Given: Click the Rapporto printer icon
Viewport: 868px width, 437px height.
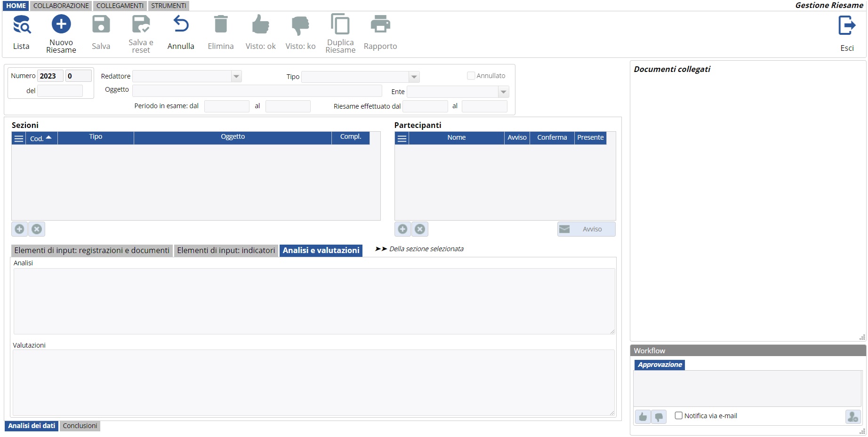Looking at the screenshot, I should tap(380, 24).
